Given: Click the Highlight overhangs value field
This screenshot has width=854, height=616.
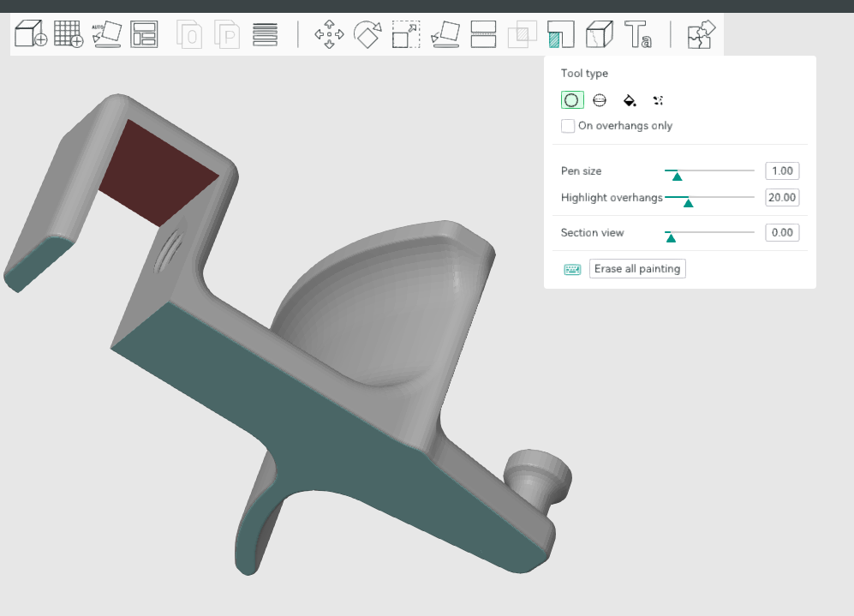Looking at the screenshot, I should click(781, 198).
